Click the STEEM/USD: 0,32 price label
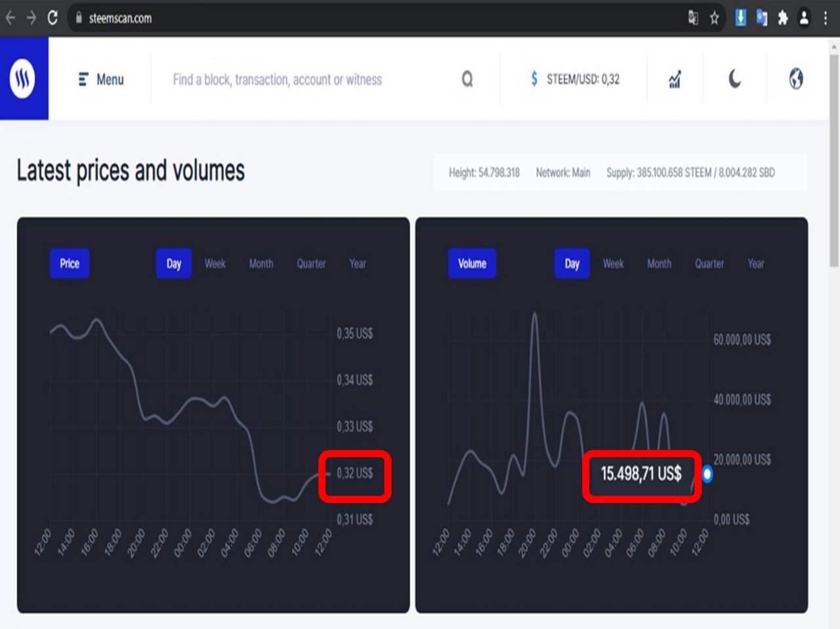 click(583, 79)
